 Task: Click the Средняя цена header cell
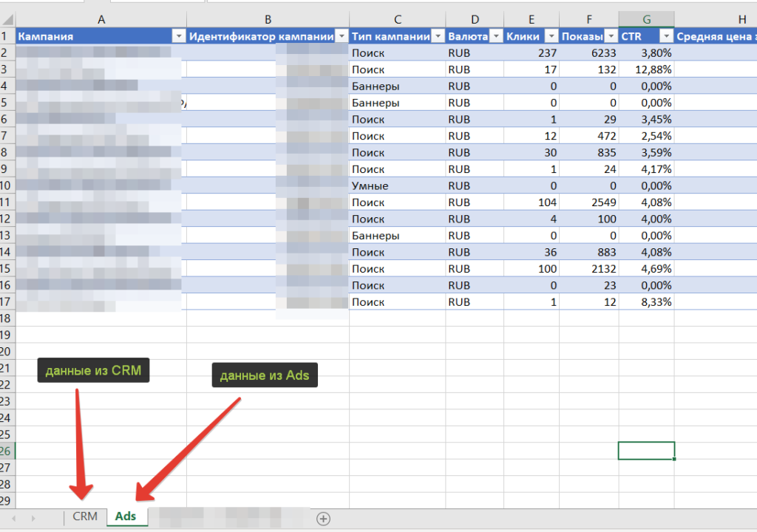(x=715, y=36)
